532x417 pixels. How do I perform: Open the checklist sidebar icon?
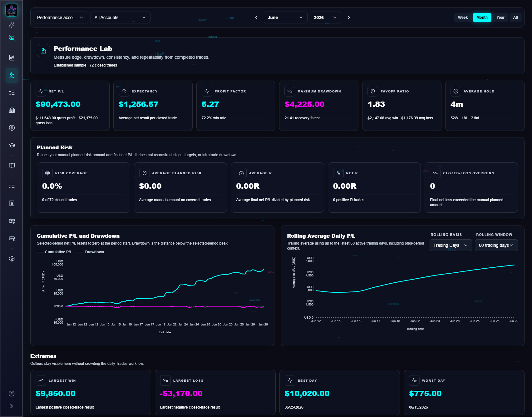(12, 93)
